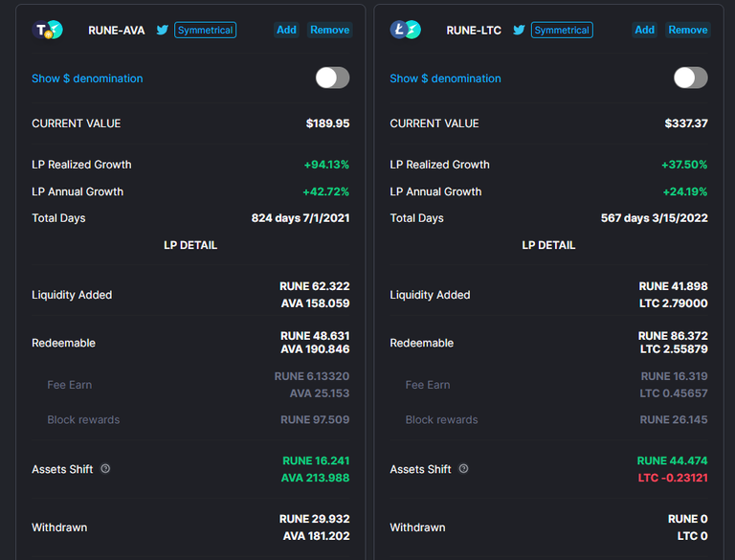Open the Assets Shift help icon in RUNE-LTC card
Screen dimensions: 735x560
tap(463, 468)
